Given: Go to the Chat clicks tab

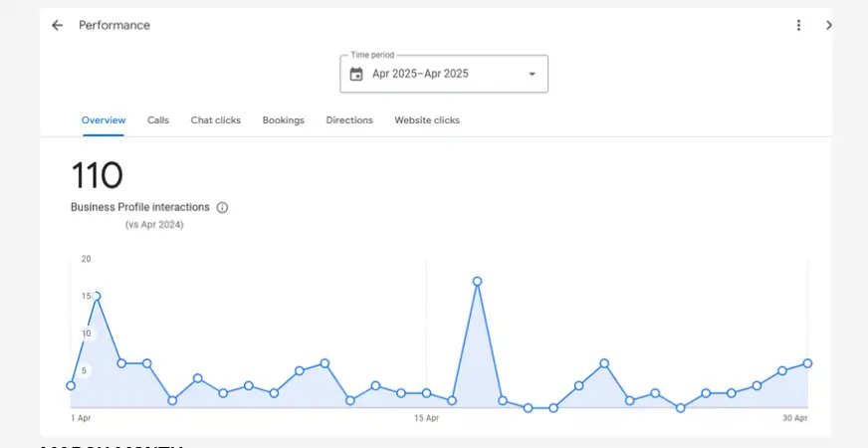Looking at the screenshot, I should [x=216, y=120].
